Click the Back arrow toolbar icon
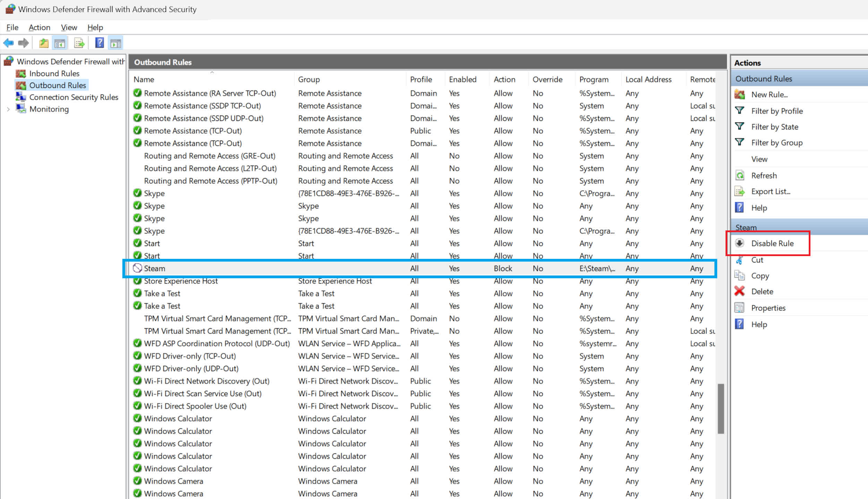Image resolution: width=868 pixels, height=499 pixels. pos(8,43)
